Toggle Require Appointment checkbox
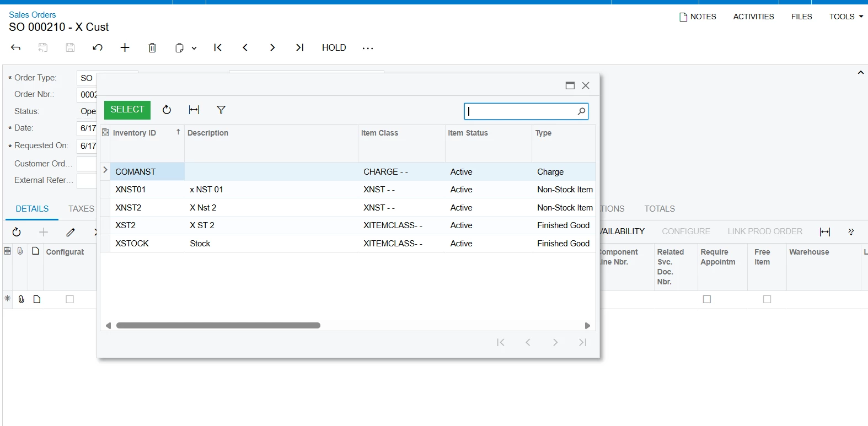 (x=707, y=299)
